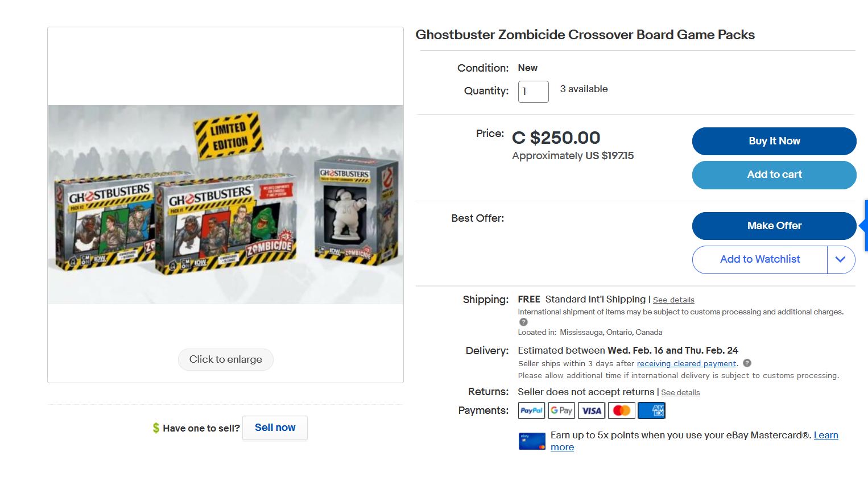The image size is (868, 481).
Task: Enlarge the Ghostbusters product image
Action: 225,359
